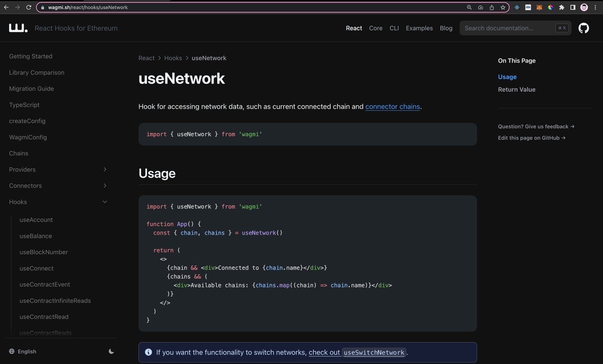Click the browser back arrow

tap(6, 8)
